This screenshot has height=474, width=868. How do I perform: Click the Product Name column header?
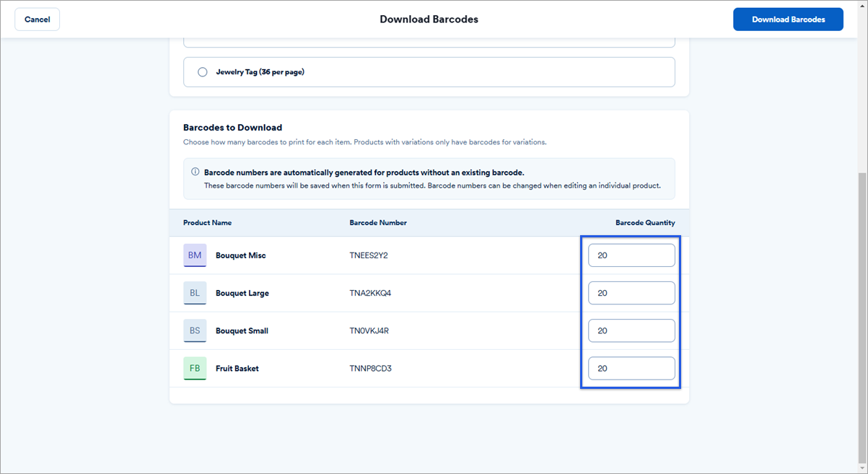pos(207,223)
